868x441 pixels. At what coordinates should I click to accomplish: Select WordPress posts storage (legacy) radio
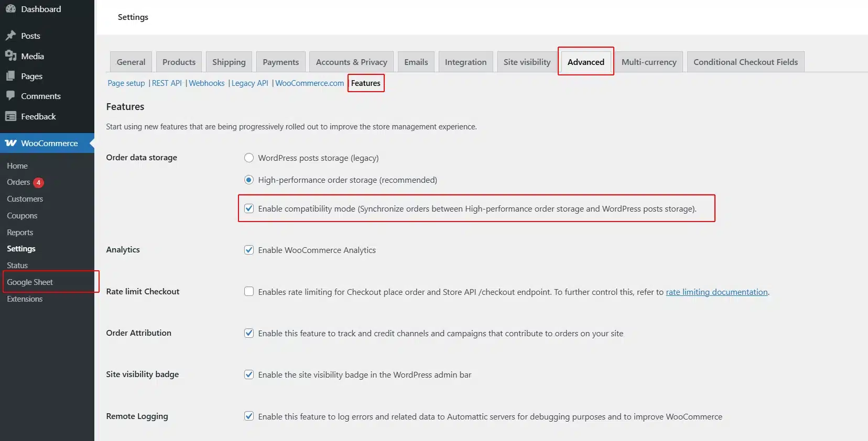(249, 158)
